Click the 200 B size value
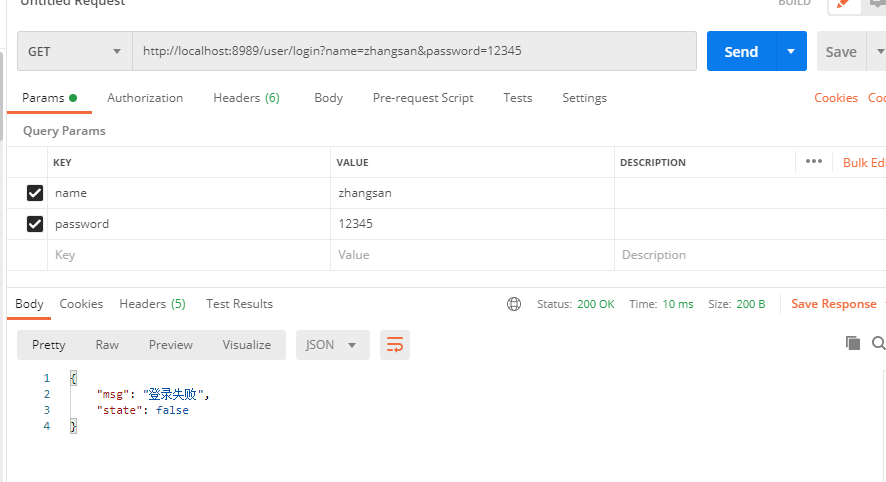 751,304
